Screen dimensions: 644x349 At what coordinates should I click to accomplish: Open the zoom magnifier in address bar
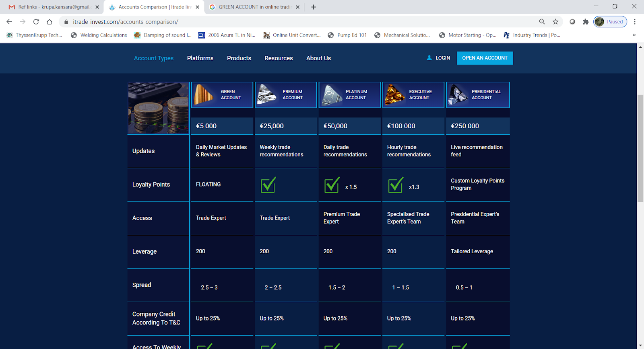pos(542,22)
